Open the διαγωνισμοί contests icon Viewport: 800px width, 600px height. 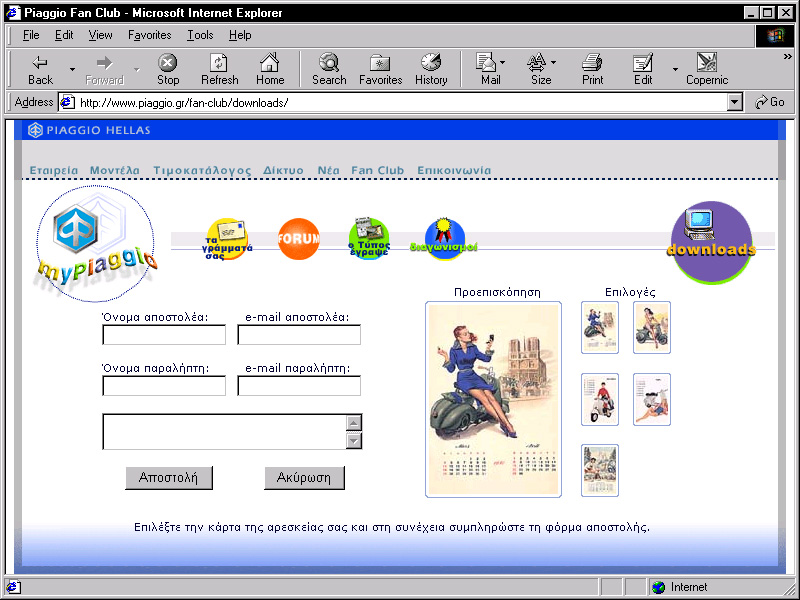[x=444, y=239]
